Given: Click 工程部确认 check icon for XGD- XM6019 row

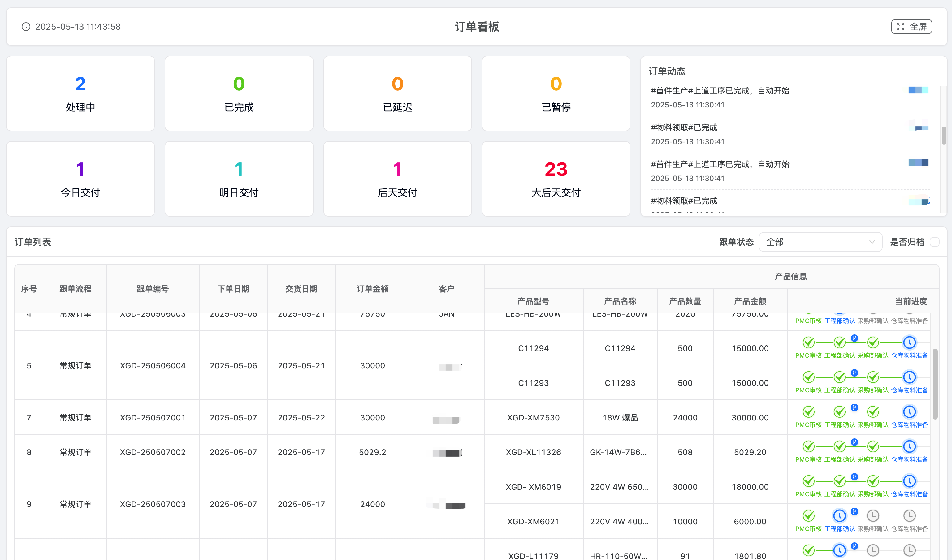Looking at the screenshot, I should coord(839,481).
